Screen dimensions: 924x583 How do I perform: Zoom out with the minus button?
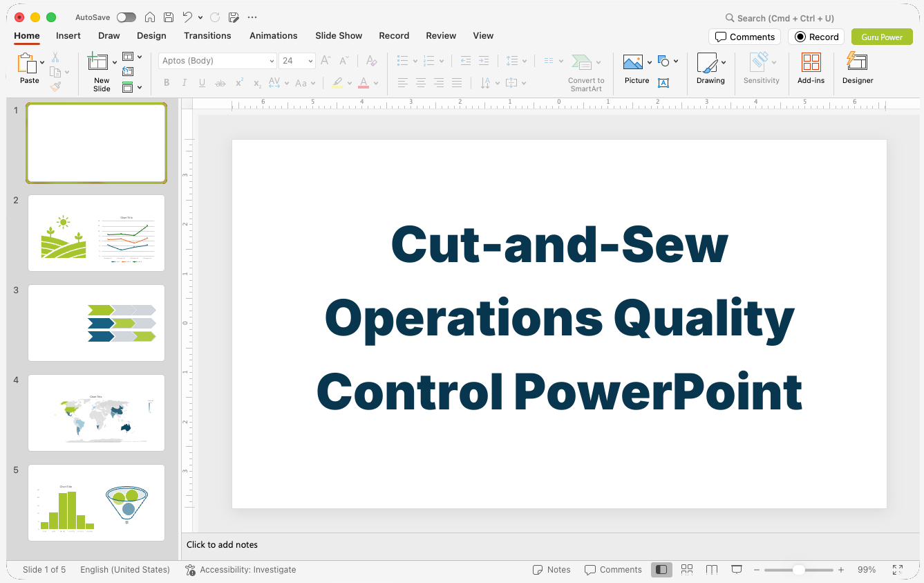pos(757,570)
